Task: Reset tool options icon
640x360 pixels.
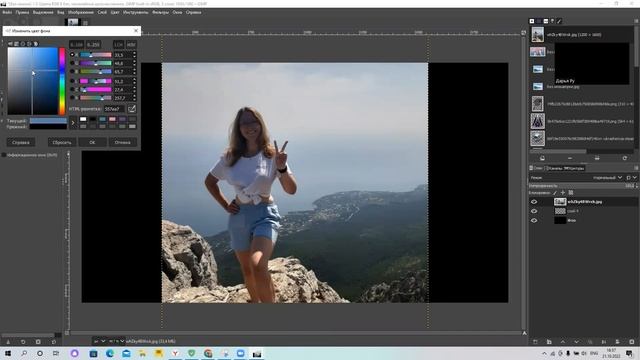Action: [x=53, y=342]
